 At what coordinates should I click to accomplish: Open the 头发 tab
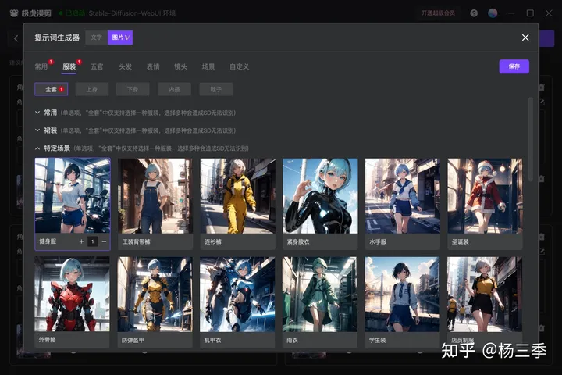pos(125,67)
